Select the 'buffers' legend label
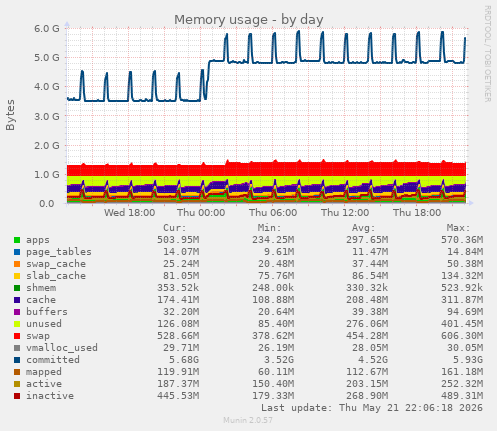Viewport: 497px width, 431px height. [47, 312]
